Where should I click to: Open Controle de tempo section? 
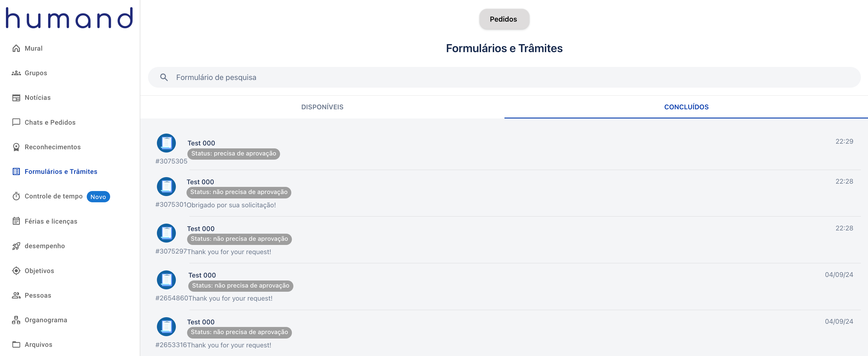pos(54,196)
